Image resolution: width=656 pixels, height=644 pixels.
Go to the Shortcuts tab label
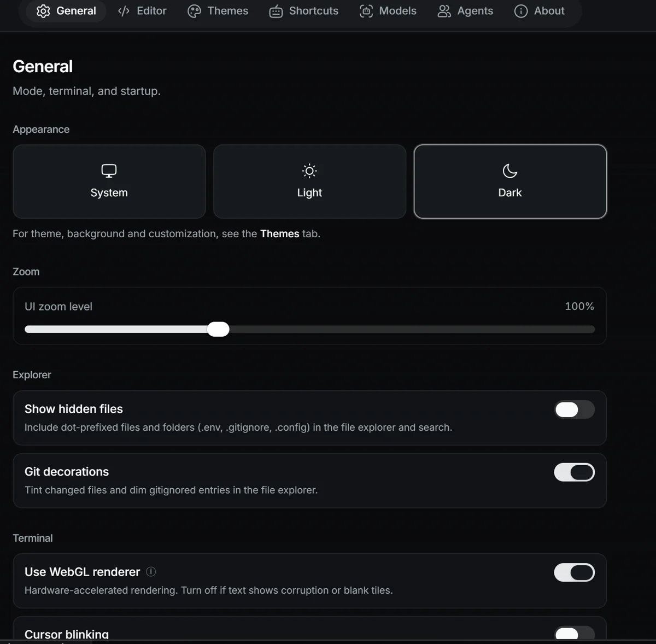click(314, 11)
